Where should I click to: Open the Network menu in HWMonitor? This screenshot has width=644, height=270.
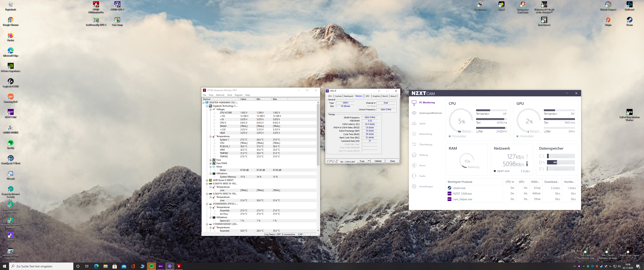220,95
